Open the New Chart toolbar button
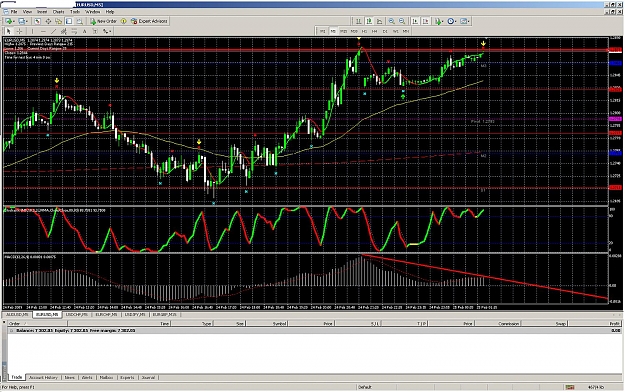 (x=10, y=21)
